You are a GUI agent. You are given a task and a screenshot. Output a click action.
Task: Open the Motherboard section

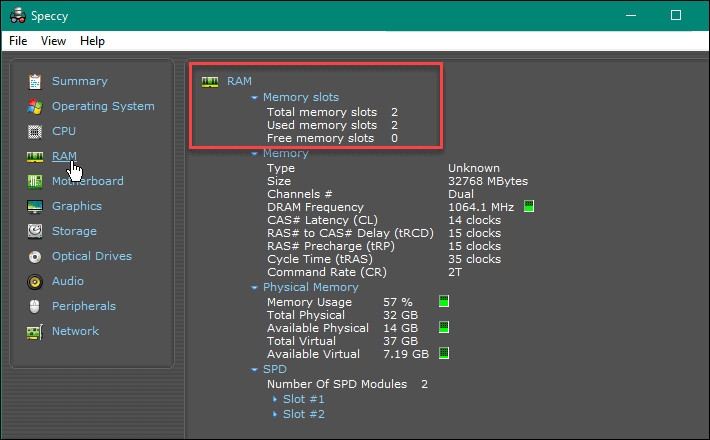tap(88, 181)
